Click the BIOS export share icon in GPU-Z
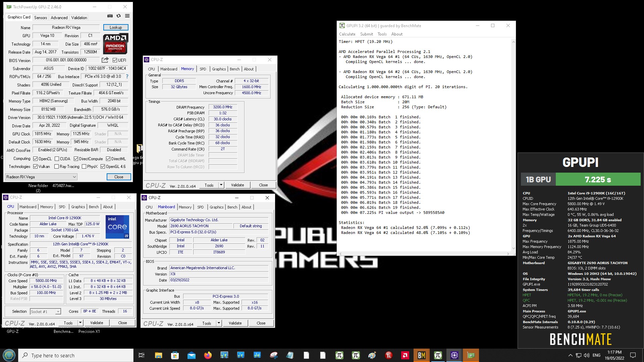Screen dimensions: 644x362 point(105,60)
